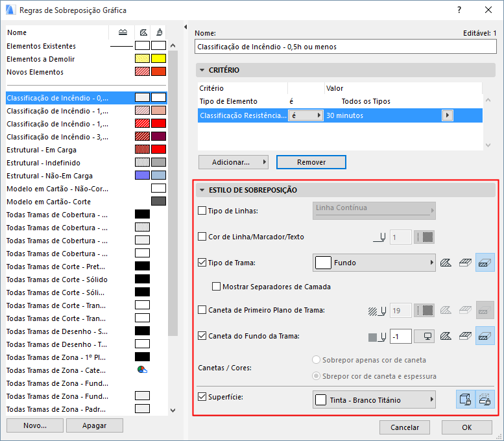The height and width of the screenshot is (441, 504).
Task: Click the pen color swatch beside pen number 1
Action: [x=424, y=237]
